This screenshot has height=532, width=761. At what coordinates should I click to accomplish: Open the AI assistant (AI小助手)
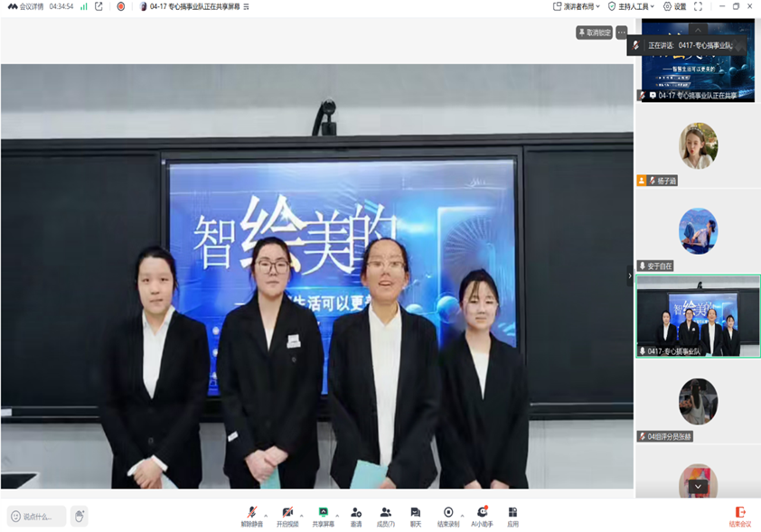(x=482, y=517)
